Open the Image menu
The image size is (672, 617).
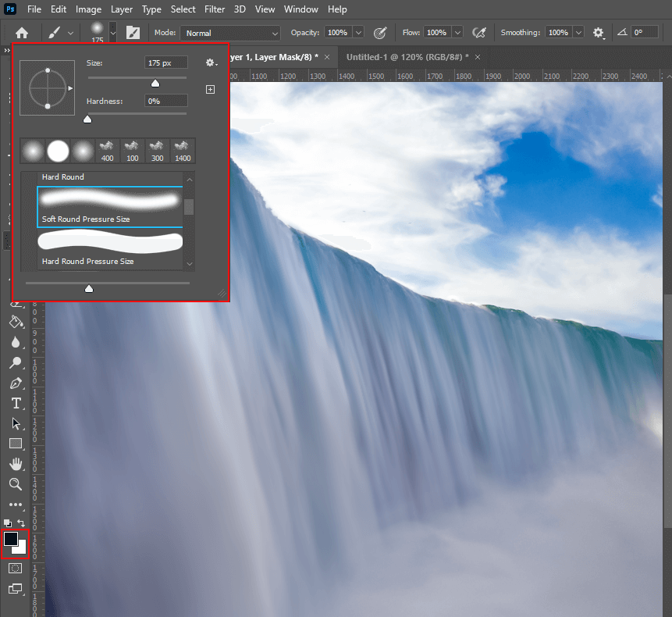click(88, 9)
